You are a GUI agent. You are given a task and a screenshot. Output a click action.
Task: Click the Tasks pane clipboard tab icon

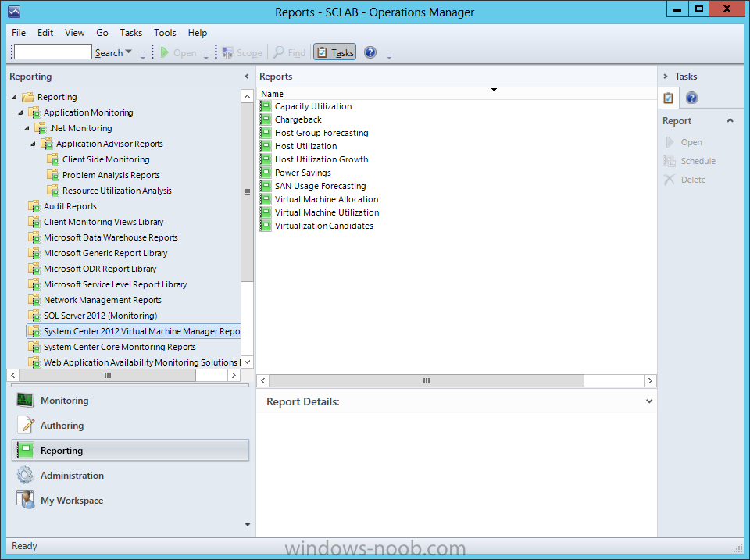click(668, 98)
